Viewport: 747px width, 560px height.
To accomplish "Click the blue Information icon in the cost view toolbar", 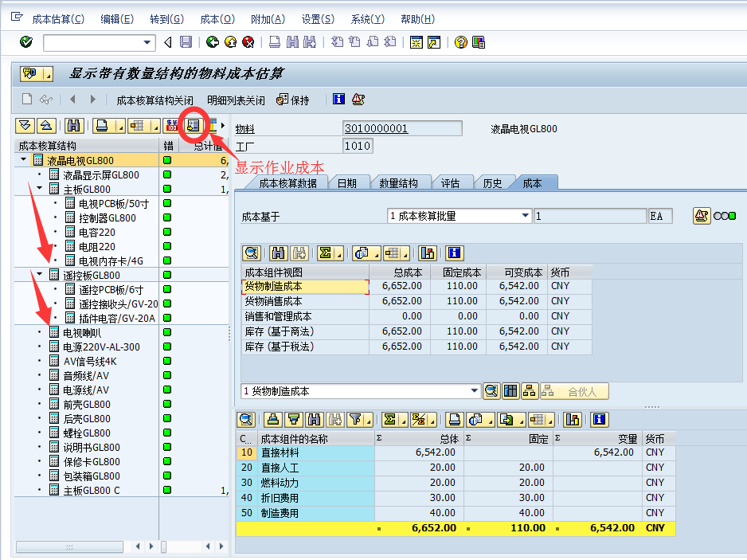I will coord(453,253).
